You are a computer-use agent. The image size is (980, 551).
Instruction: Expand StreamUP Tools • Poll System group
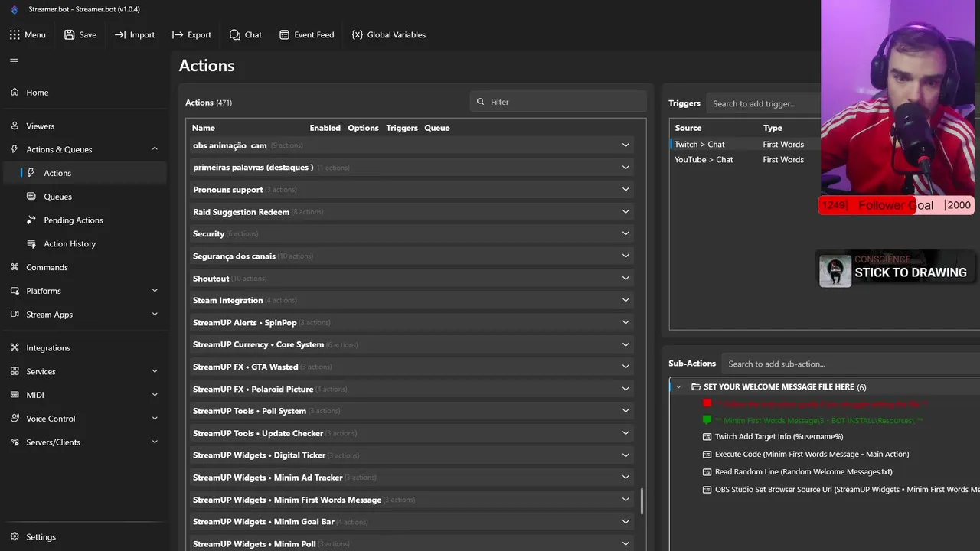(x=626, y=411)
